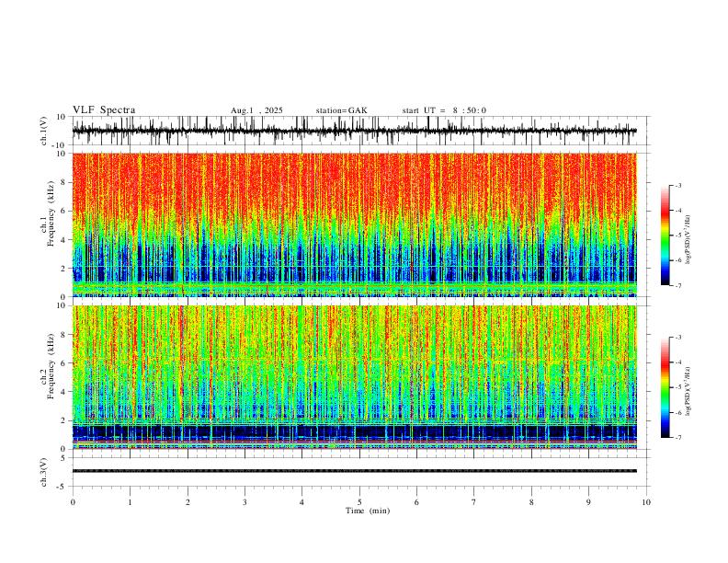728x563 pixels.
Task: Click the 'station=GAK' label
Action: coord(341,110)
